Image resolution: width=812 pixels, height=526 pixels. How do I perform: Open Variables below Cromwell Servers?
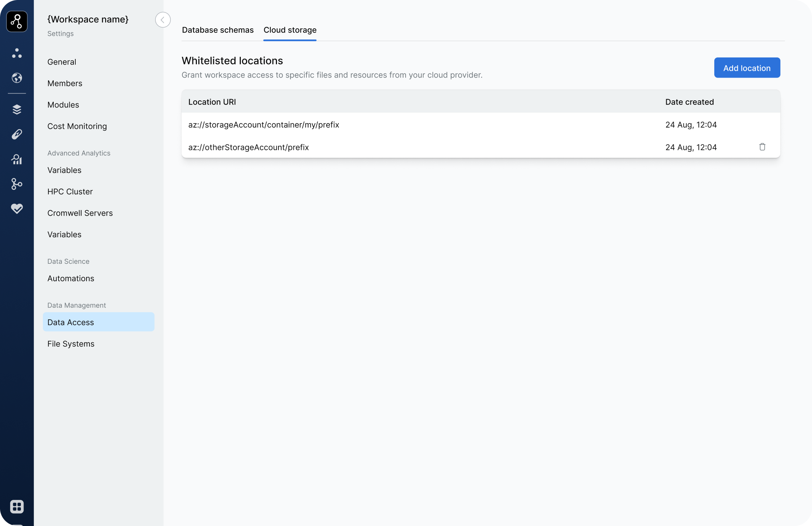coord(64,234)
